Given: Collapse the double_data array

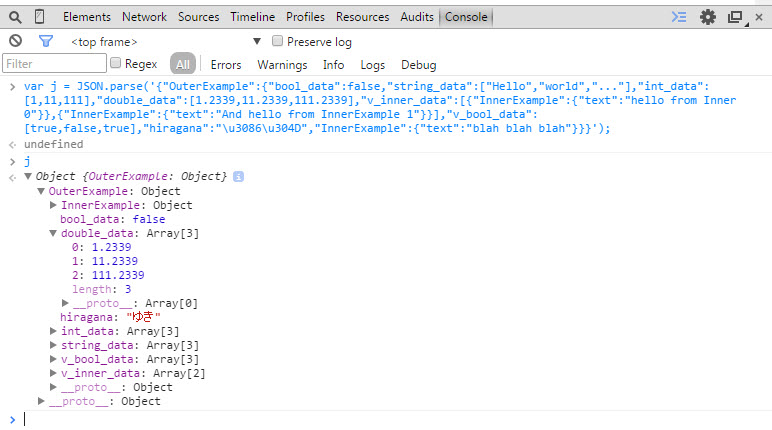Looking at the screenshot, I should [53, 233].
